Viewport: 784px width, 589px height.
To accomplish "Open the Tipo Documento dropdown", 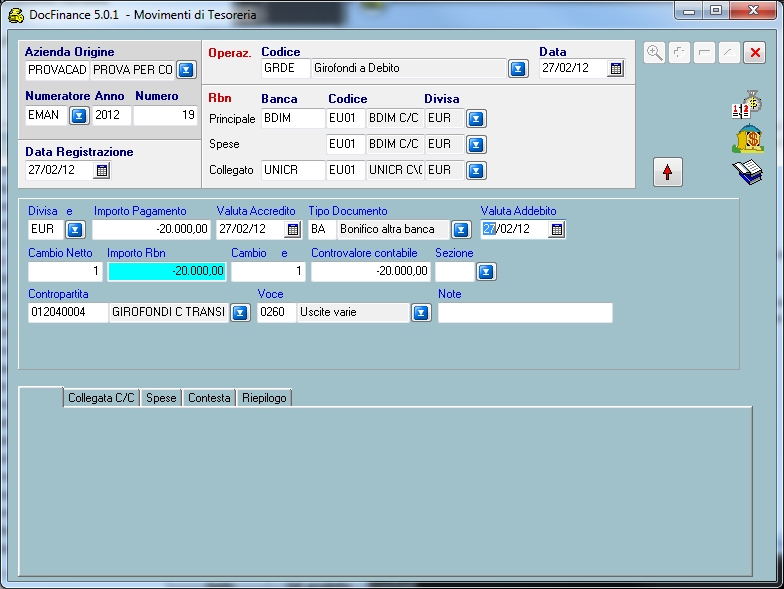I will 460,230.
